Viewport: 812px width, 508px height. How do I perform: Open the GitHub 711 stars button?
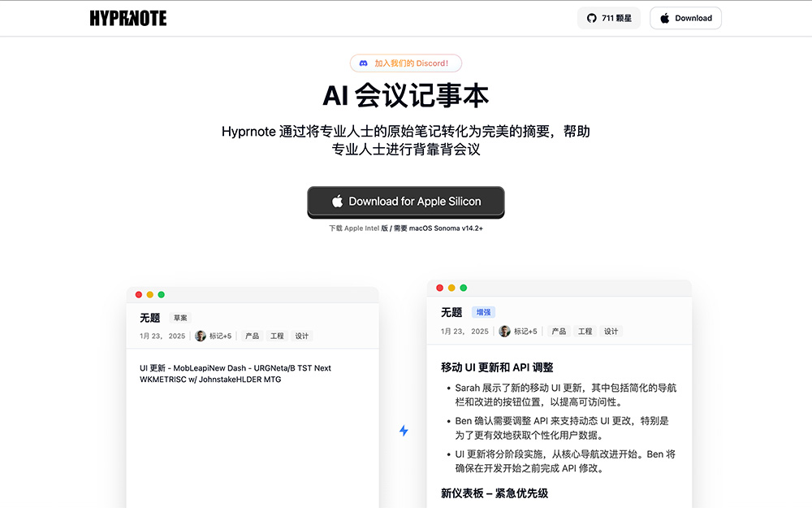coord(608,18)
